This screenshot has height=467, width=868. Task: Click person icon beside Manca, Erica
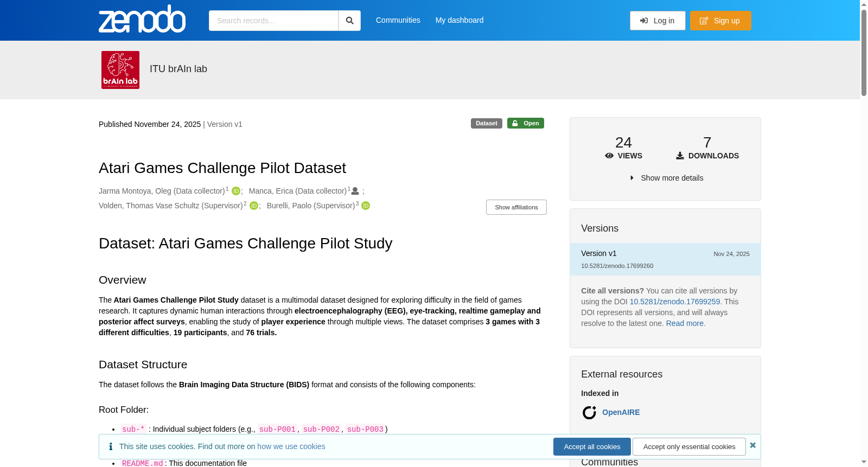click(x=355, y=191)
